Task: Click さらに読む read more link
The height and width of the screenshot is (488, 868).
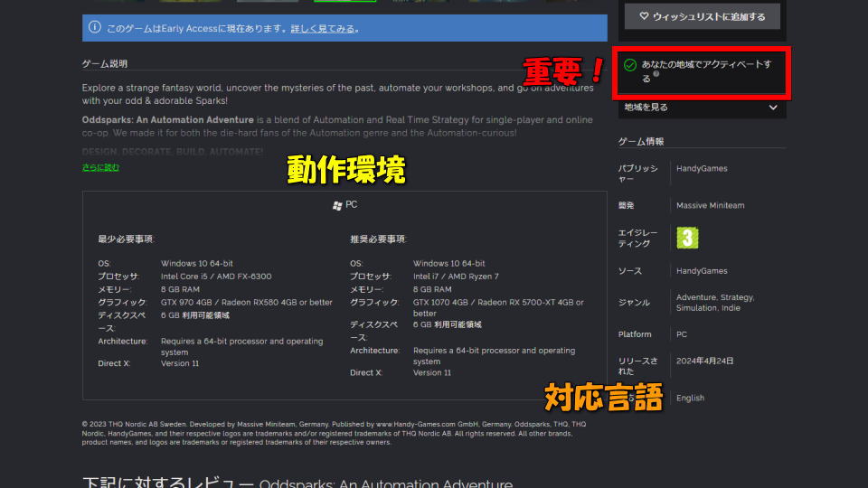Action: click(x=100, y=167)
